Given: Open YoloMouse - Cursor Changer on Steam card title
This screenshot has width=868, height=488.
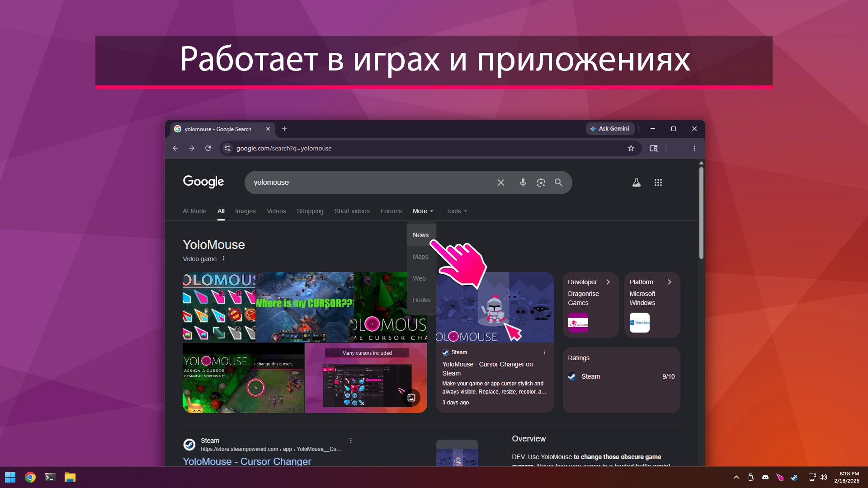Looking at the screenshot, I should (x=487, y=369).
